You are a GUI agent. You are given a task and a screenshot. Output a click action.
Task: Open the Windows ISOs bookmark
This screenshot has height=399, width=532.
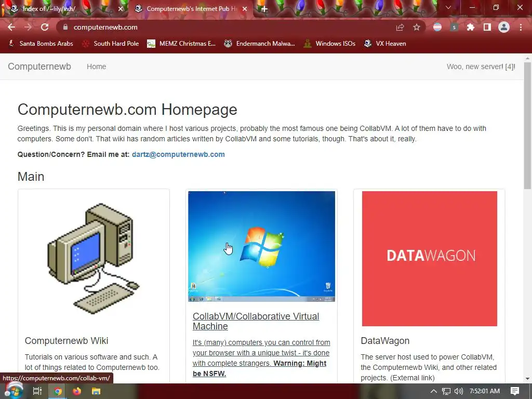click(330, 44)
